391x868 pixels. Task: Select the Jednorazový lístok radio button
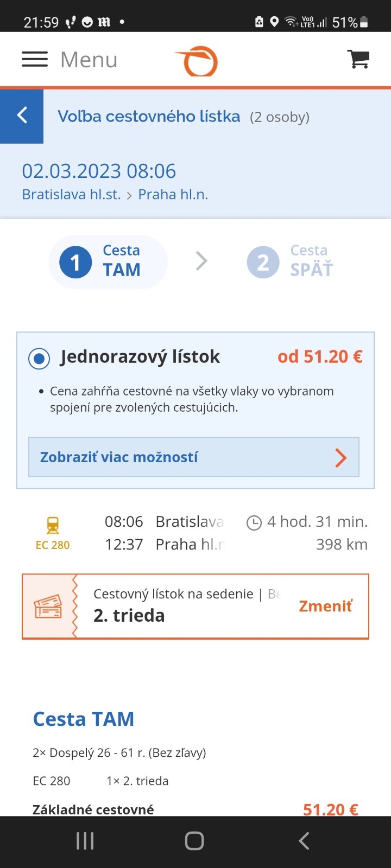(x=39, y=359)
